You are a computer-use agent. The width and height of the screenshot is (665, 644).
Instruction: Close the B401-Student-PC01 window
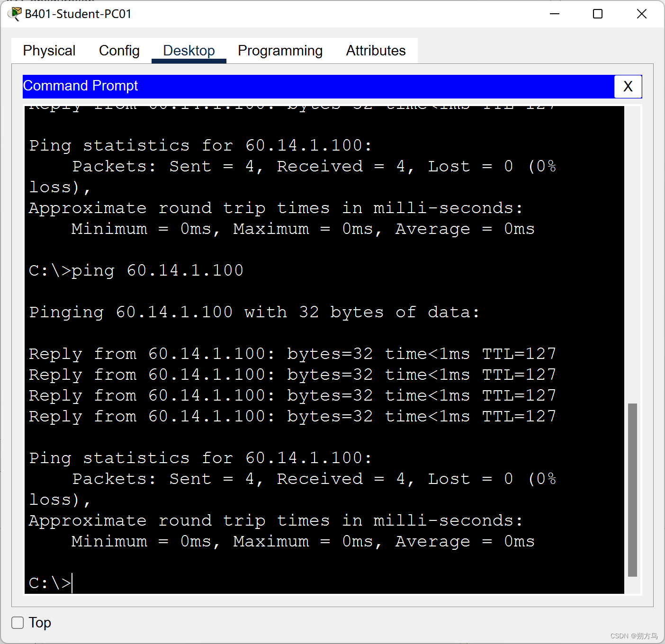coord(641,14)
